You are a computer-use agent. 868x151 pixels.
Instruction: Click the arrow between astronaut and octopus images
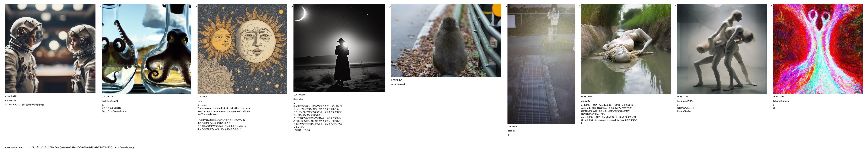point(98,6)
